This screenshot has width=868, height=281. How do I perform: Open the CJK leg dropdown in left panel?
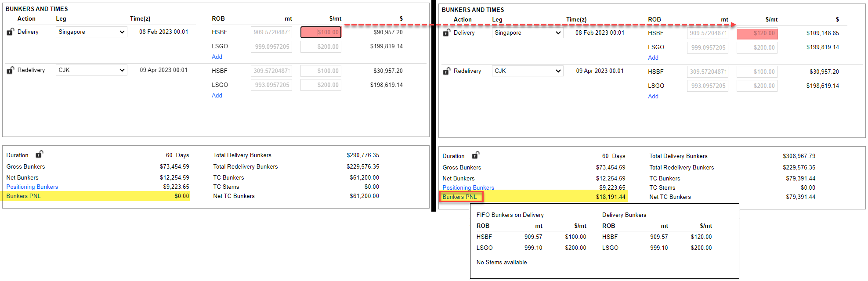click(91, 70)
